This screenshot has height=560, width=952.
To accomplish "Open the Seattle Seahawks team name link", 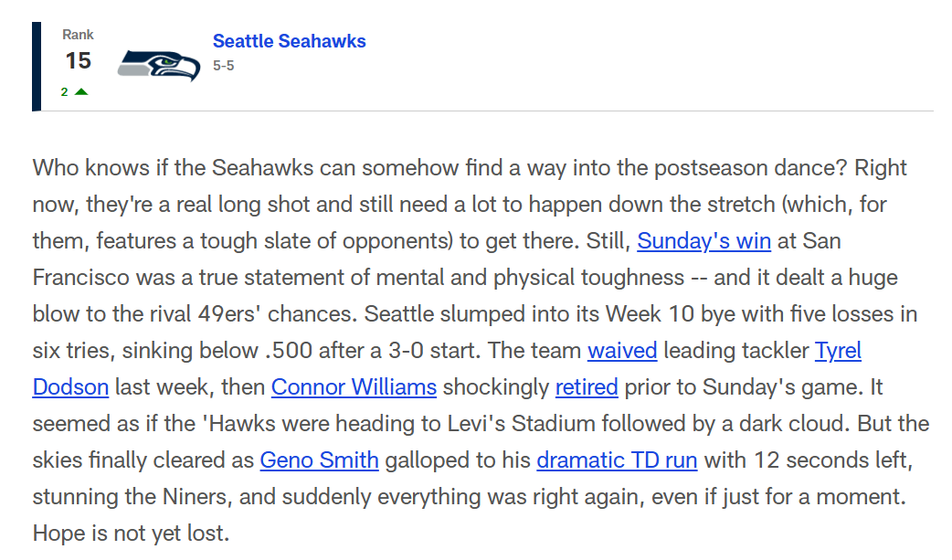I will 289,41.
